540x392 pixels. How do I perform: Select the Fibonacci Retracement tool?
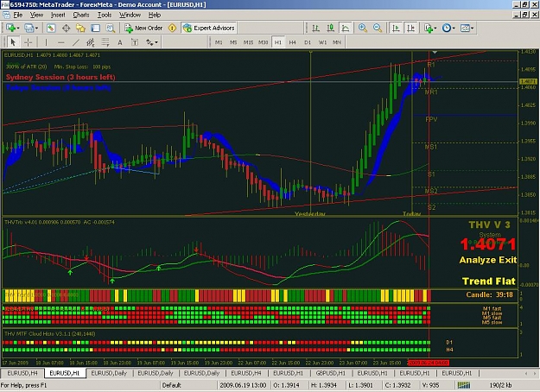[105, 42]
